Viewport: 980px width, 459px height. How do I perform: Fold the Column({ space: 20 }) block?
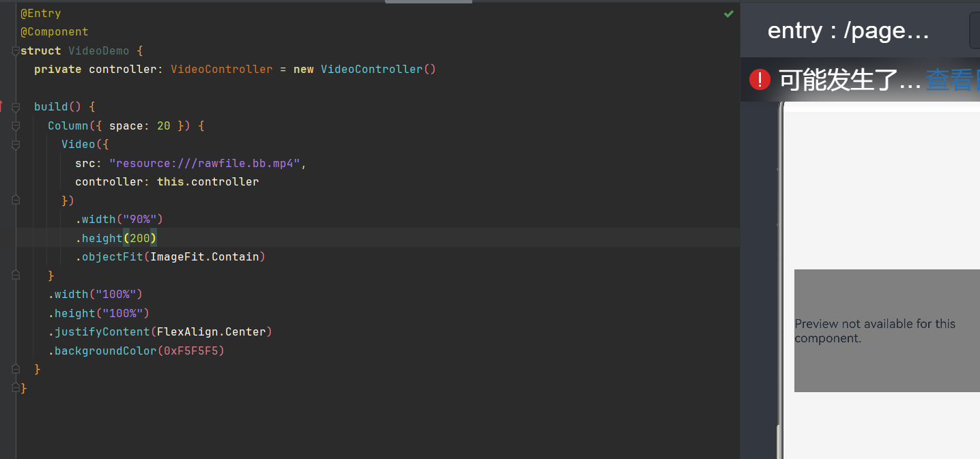point(16,126)
